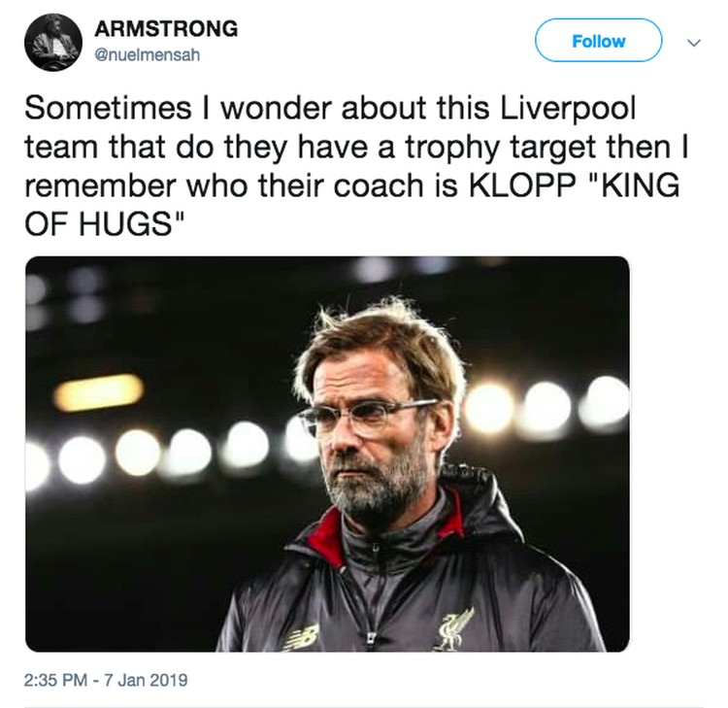This screenshot has width=728, height=708.
Task: Click the yellow blurred light in photo
Action: tap(98, 393)
